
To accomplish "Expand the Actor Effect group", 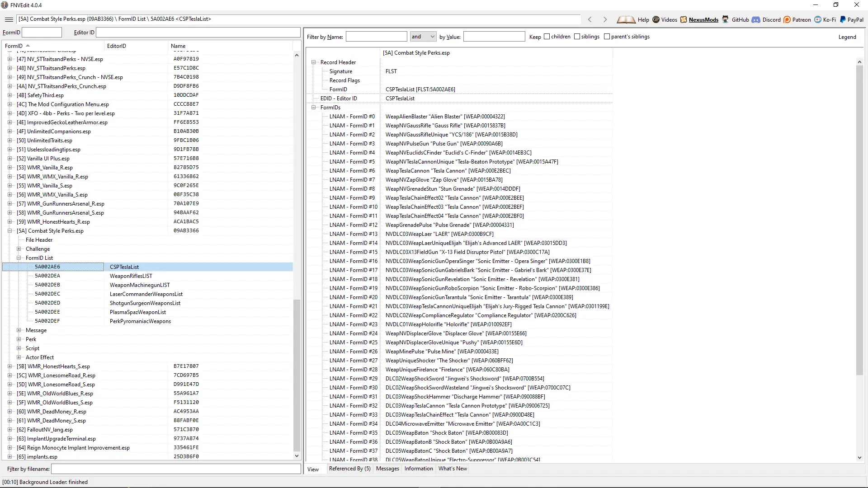I will tap(19, 357).
